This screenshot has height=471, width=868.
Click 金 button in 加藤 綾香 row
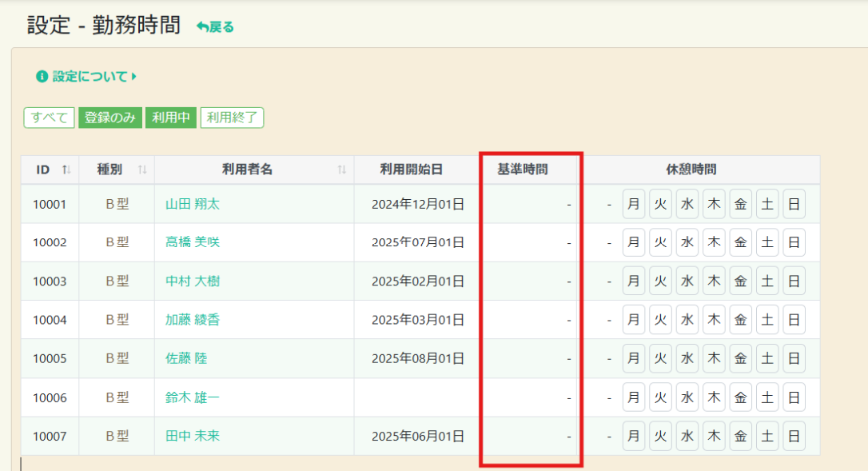coord(741,320)
